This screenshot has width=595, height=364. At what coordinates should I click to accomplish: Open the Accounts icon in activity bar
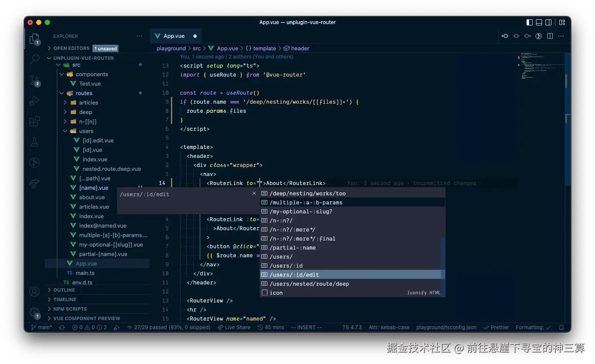pyautogui.click(x=34, y=292)
